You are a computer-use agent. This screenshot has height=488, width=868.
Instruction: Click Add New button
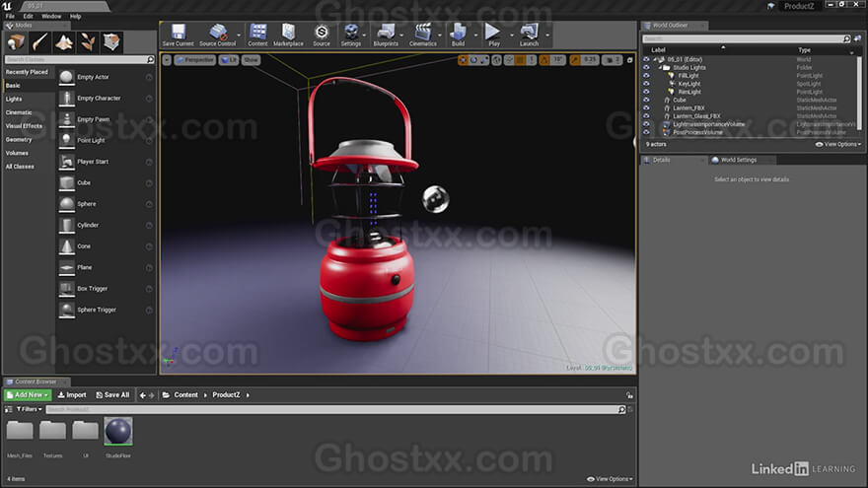point(28,395)
